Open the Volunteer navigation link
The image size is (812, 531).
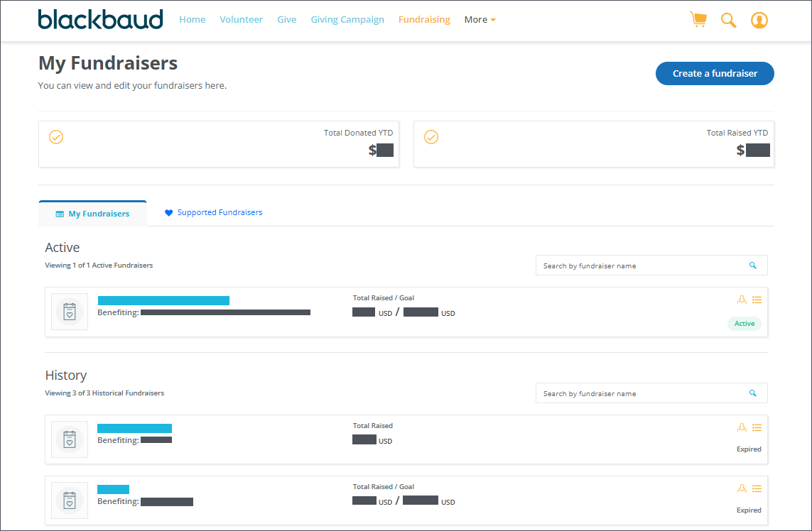(x=241, y=20)
